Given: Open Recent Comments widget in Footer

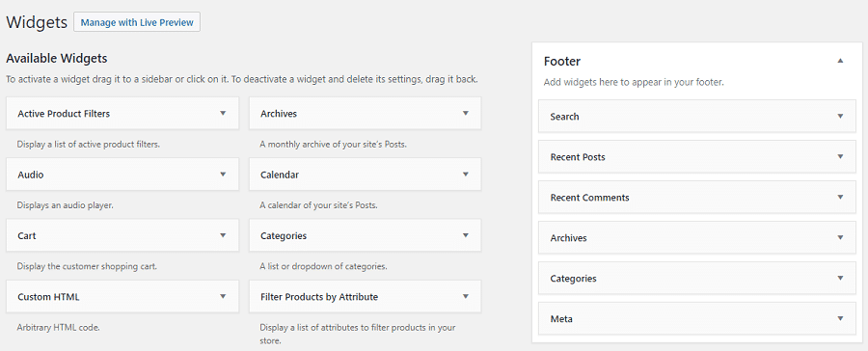Looking at the screenshot, I should coord(697,197).
